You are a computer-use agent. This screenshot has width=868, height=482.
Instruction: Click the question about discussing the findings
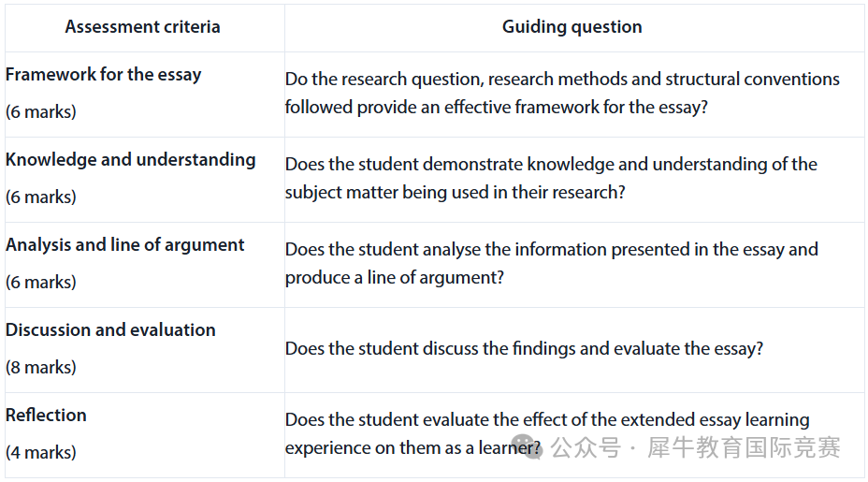coord(524,348)
